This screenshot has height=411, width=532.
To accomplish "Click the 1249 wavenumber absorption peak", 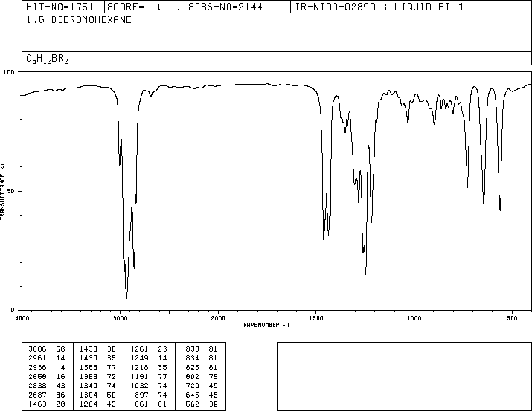I will pos(365,273).
